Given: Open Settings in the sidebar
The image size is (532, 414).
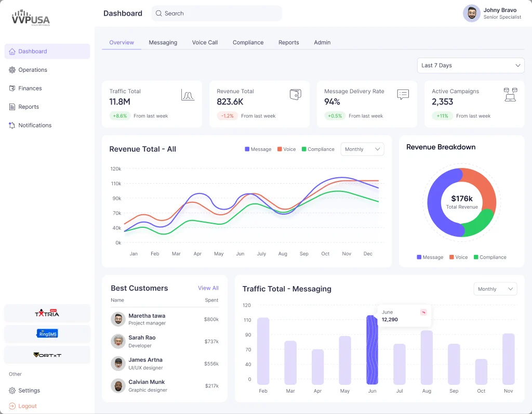Looking at the screenshot, I should coord(47,391).
